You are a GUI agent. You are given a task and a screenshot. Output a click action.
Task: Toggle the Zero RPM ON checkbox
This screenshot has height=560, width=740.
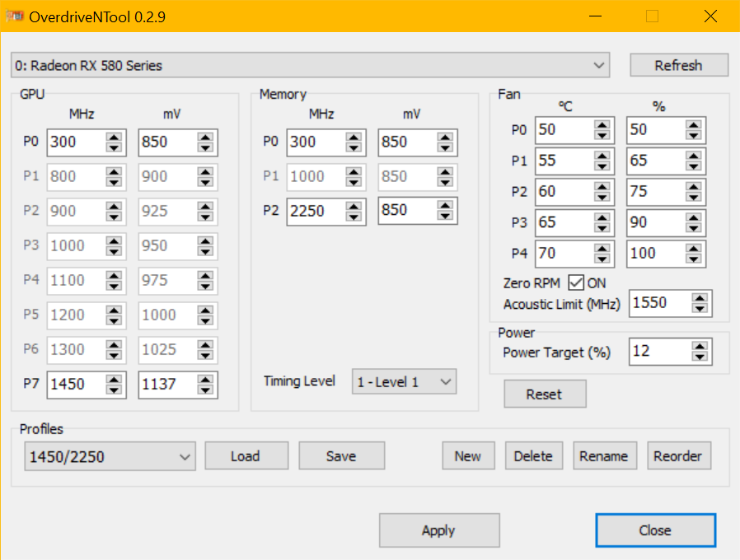pyautogui.click(x=576, y=282)
